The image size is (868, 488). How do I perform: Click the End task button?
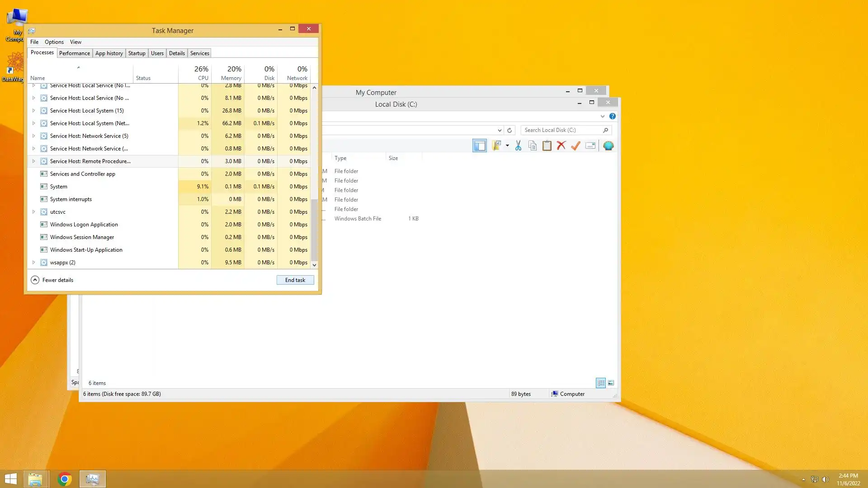(x=295, y=280)
